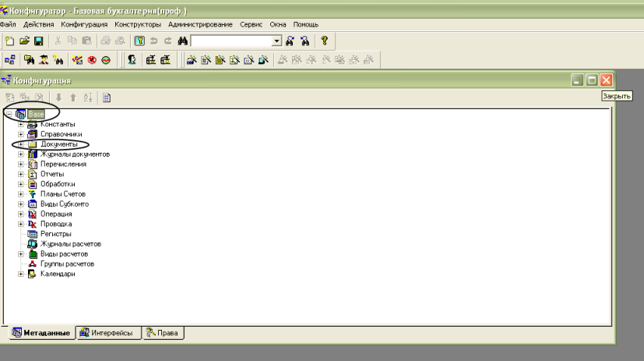Open the Помощь menu
The width and height of the screenshot is (644, 361).
(305, 24)
